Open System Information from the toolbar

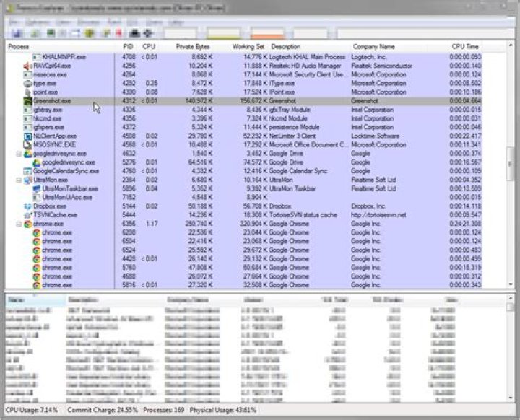51,33
